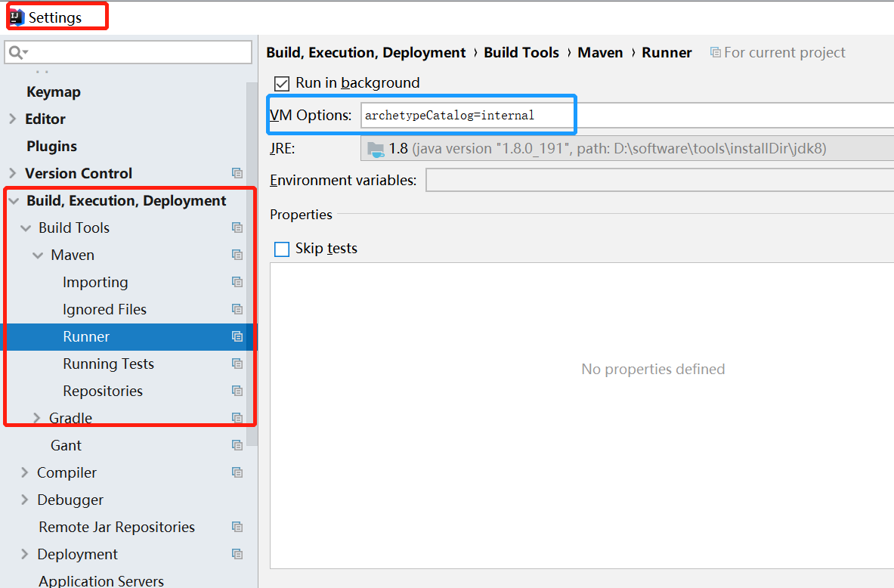Screen dimensions: 894x588
Task: Click the Build Tools breadcrumb
Action: click(521, 52)
